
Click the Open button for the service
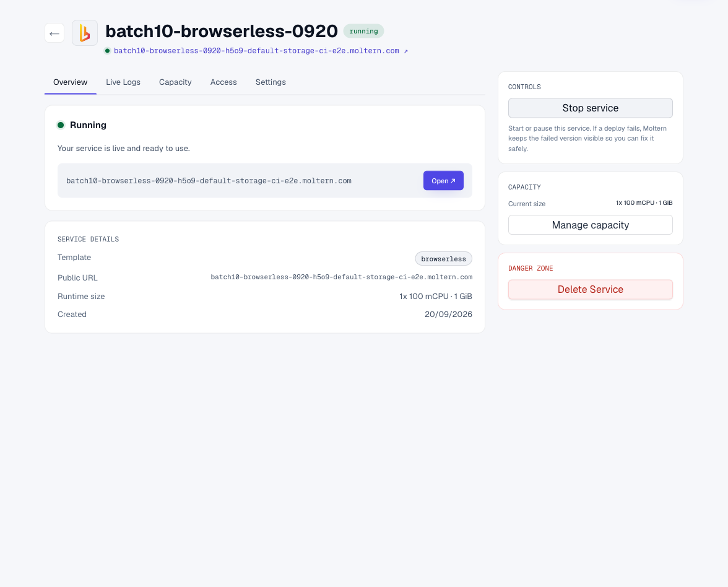[443, 181]
